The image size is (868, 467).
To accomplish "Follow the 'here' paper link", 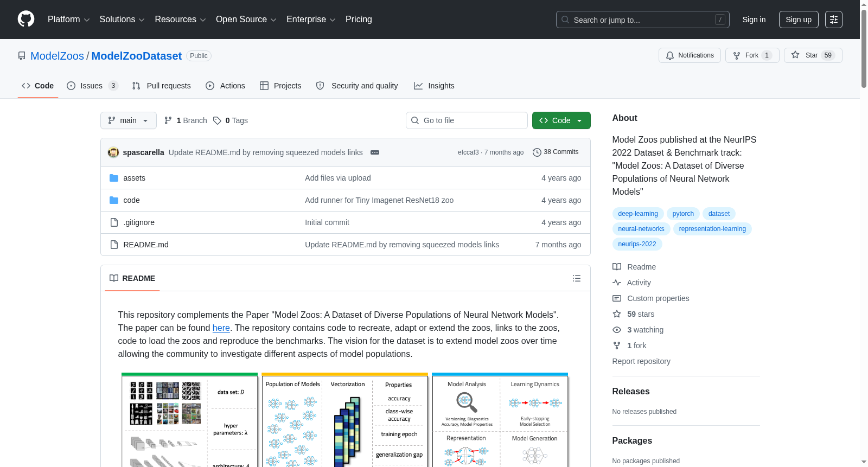I will [x=221, y=328].
